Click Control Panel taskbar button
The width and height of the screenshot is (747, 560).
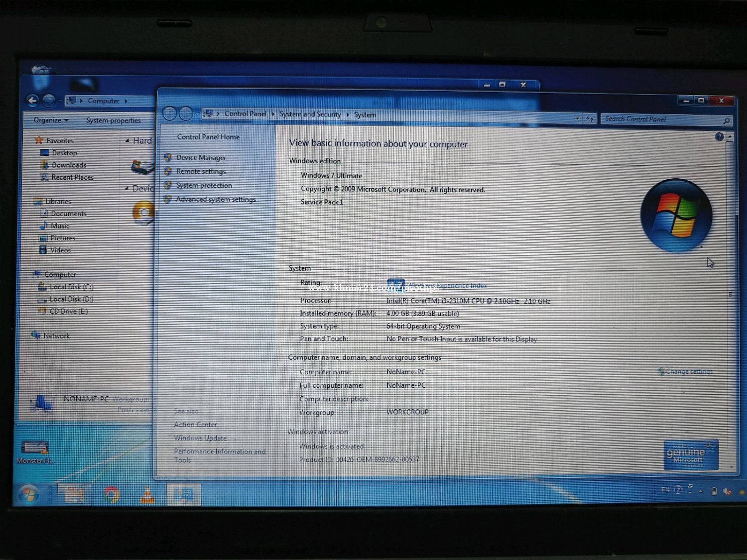pos(184,495)
